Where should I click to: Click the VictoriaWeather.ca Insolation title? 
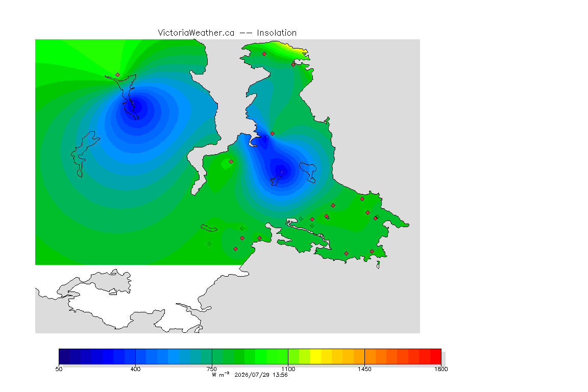(x=227, y=33)
